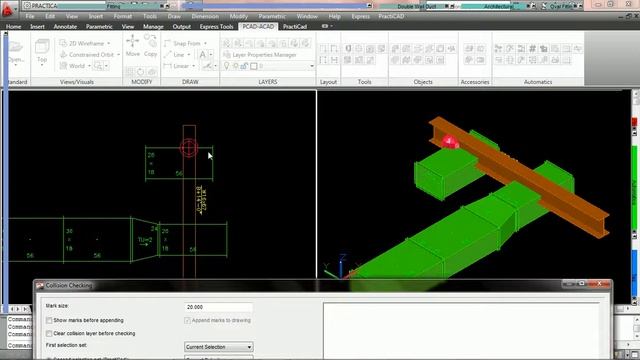Click the rotate icon in MODIFY bottom row
Image resolution: width=640 pixels, height=360 pixels.
140,71
